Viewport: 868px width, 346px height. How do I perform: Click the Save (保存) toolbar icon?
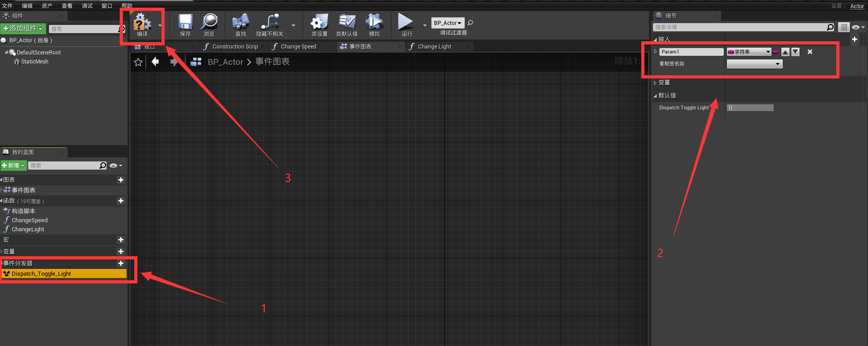185,23
